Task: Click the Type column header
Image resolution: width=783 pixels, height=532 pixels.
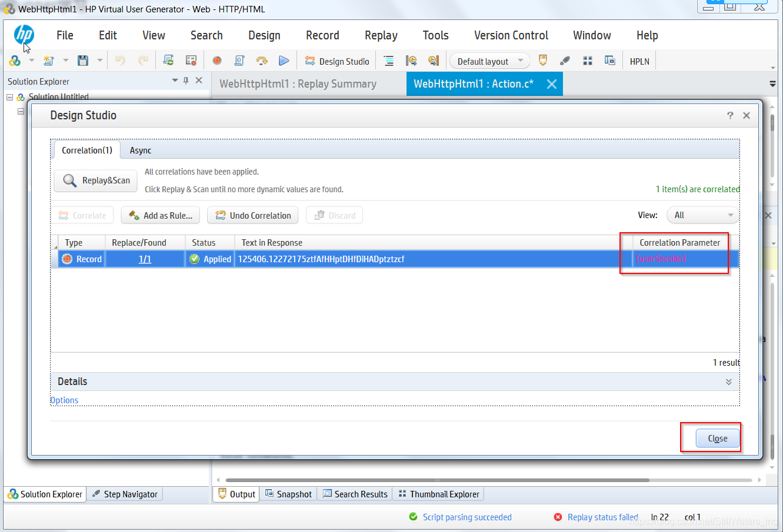Action: pos(81,243)
